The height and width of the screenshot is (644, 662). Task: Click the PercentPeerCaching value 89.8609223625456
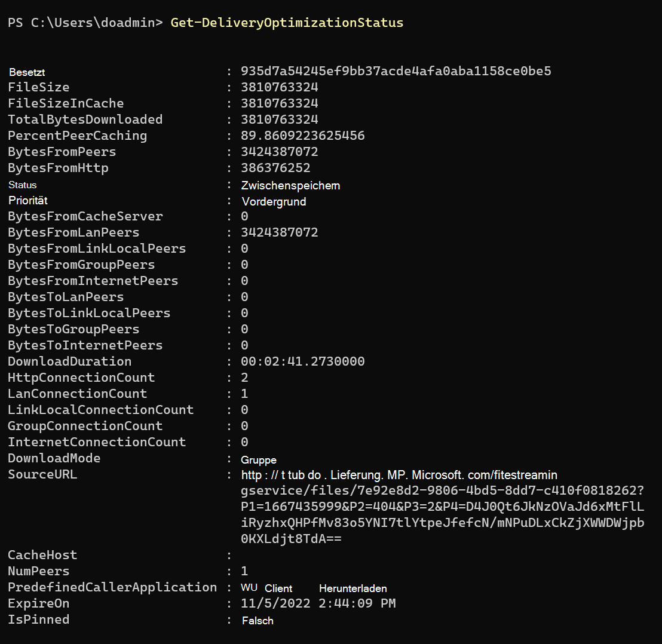pos(302,136)
